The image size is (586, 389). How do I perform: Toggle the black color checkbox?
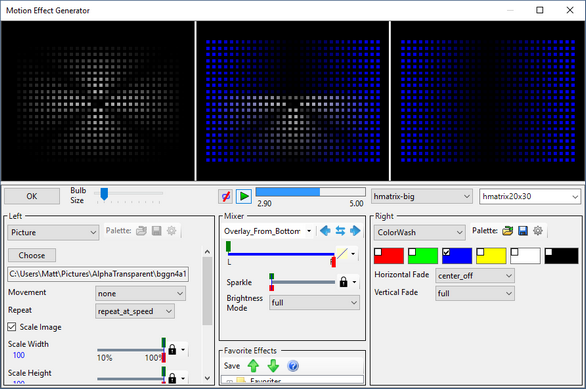tap(549, 252)
